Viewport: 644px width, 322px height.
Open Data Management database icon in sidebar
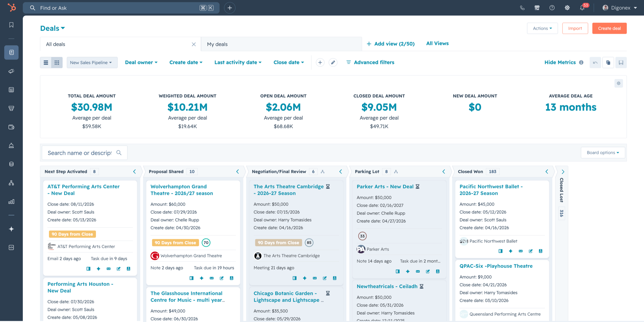tap(11, 164)
